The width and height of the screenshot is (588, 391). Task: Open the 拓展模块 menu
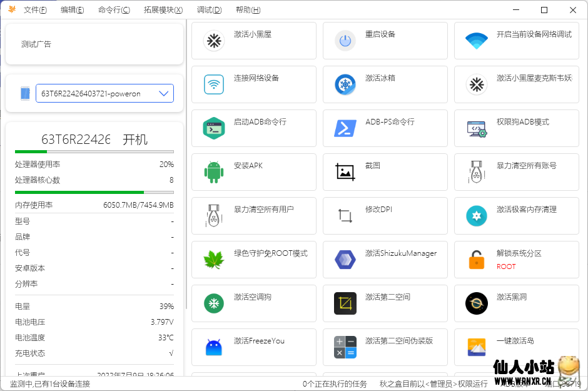click(x=163, y=10)
